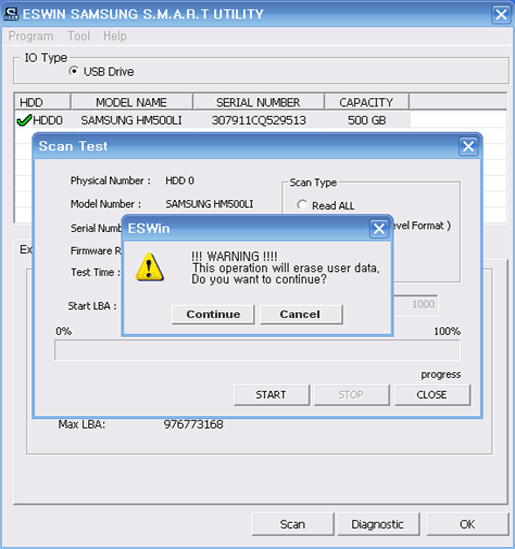Click START in the Scan Test window

coord(272,395)
